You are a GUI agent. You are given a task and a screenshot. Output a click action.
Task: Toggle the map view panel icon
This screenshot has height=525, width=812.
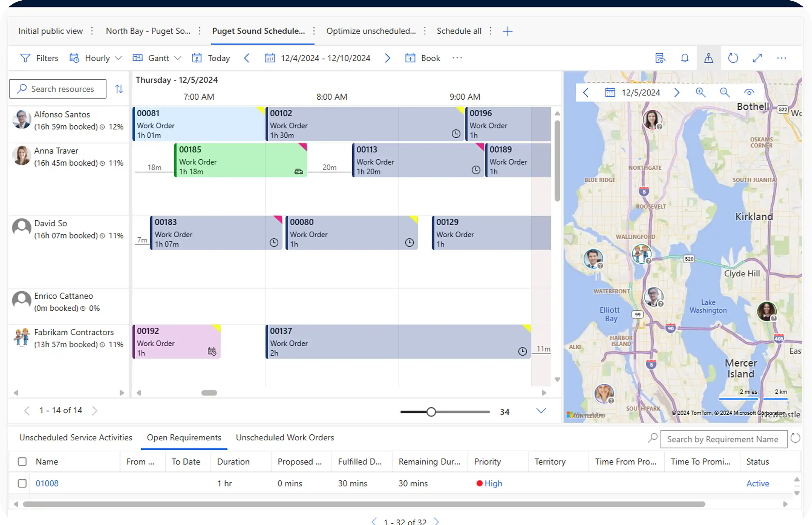click(x=708, y=58)
